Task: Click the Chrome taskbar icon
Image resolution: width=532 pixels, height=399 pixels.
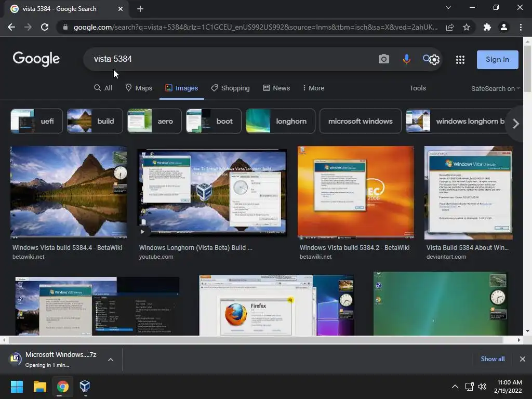Action: [62, 387]
